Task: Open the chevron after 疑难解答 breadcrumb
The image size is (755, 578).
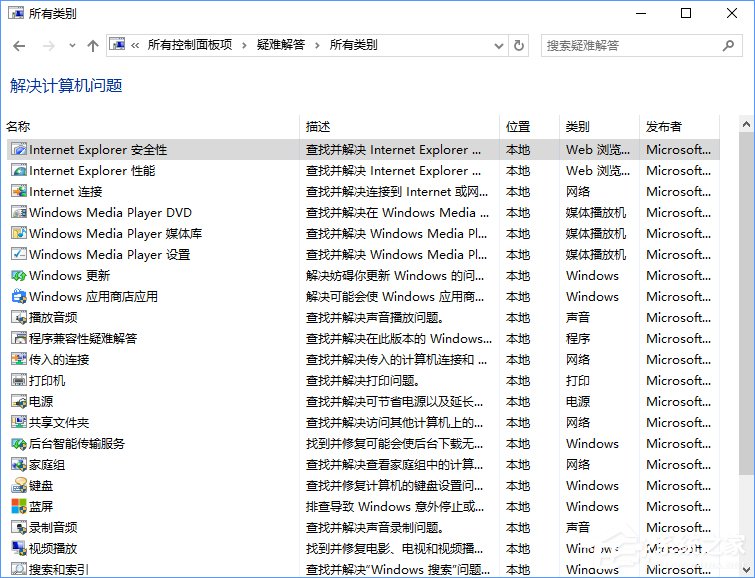Action: point(317,46)
